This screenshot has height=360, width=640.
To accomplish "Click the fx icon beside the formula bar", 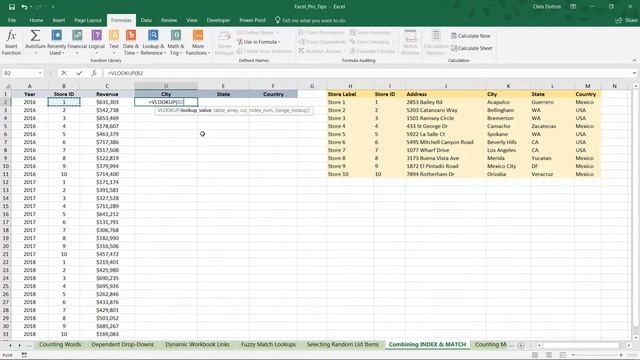I will pos(94,73).
